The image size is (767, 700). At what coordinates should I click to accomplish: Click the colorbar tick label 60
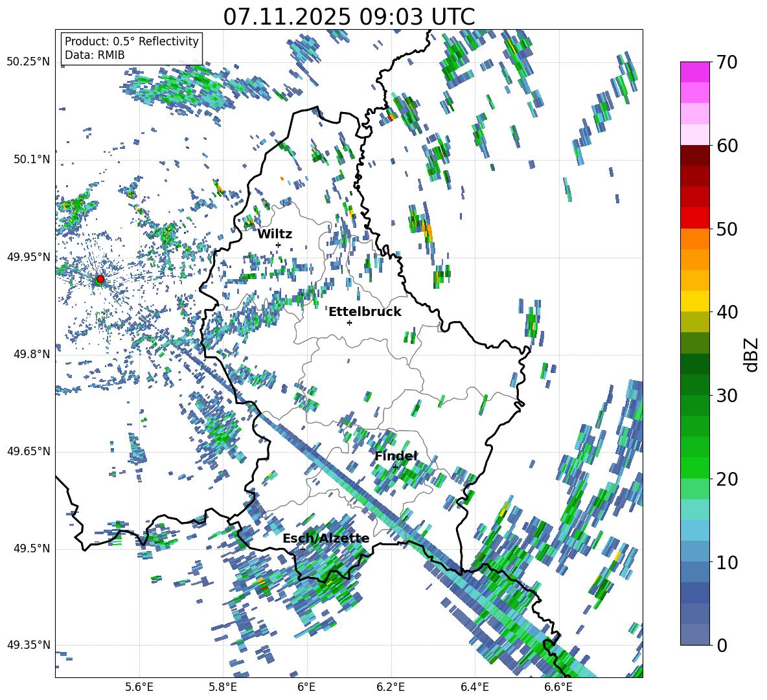[x=727, y=146]
